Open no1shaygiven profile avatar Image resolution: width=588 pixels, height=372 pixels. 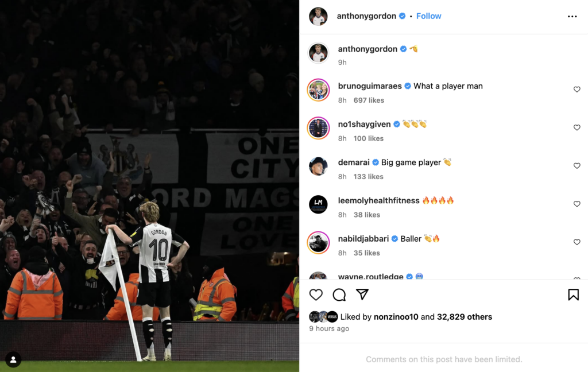(318, 128)
